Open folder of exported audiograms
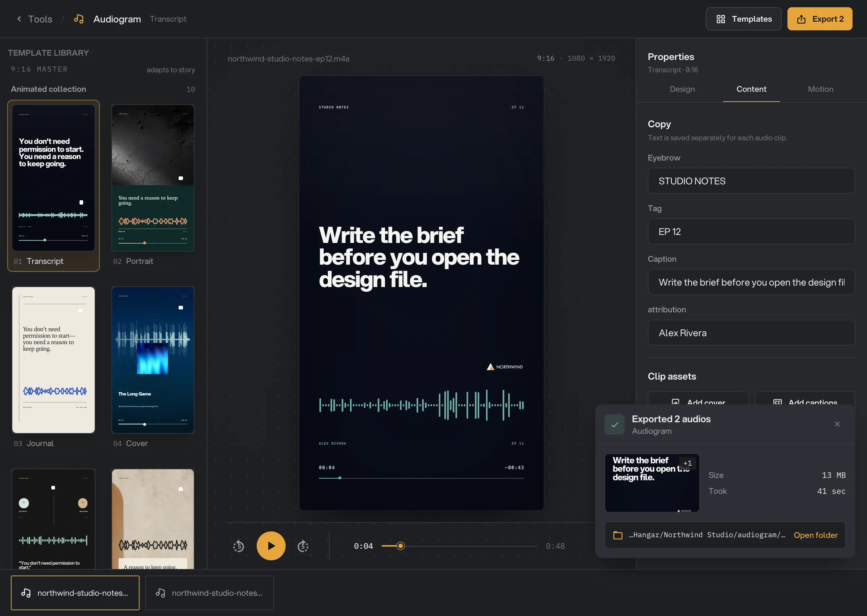The width and height of the screenshot is (867, 616). (x=815, y=535)
